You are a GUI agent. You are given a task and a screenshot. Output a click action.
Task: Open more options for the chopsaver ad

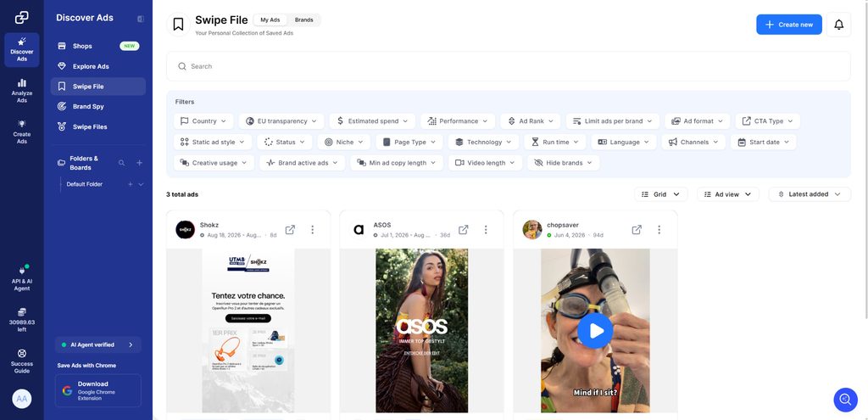[x=659, y=229]
